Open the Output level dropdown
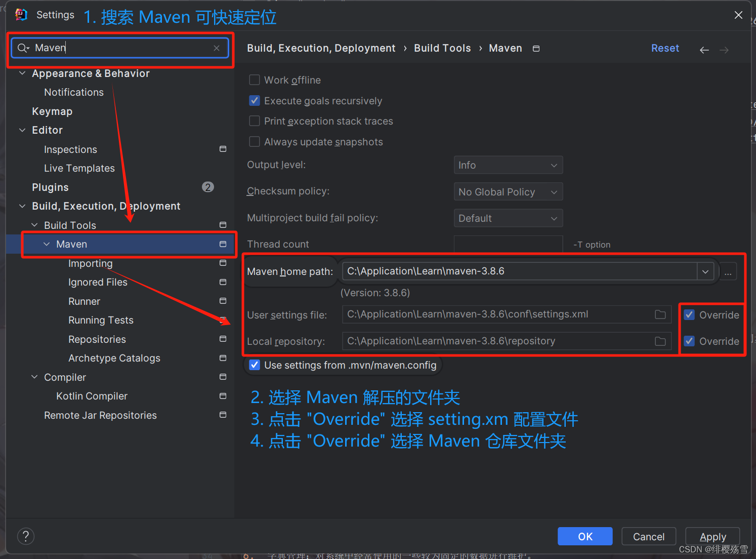 508,165
